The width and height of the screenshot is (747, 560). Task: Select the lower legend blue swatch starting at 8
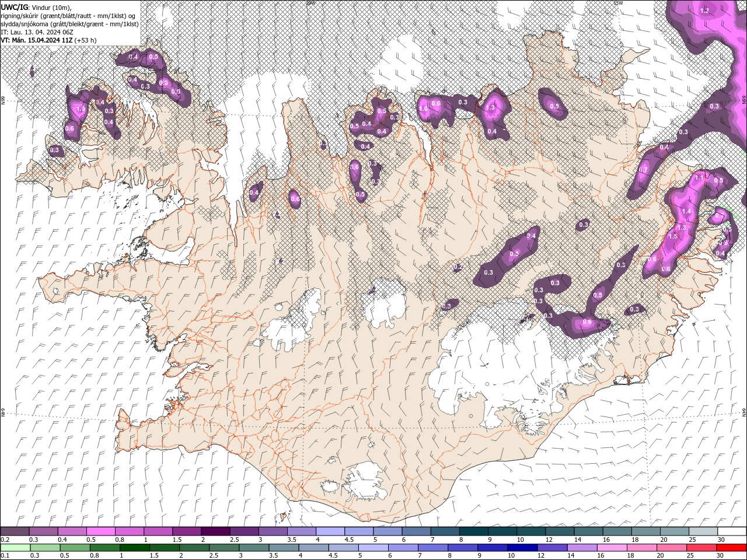[x=462, y=548]
